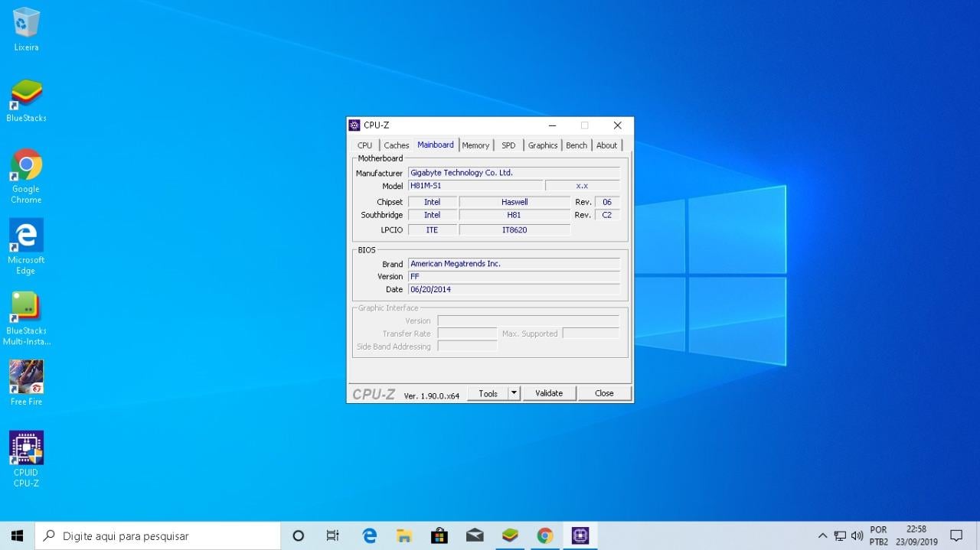Switch to the Graphics tab
The image size is (980, 550).
[543, 145]
